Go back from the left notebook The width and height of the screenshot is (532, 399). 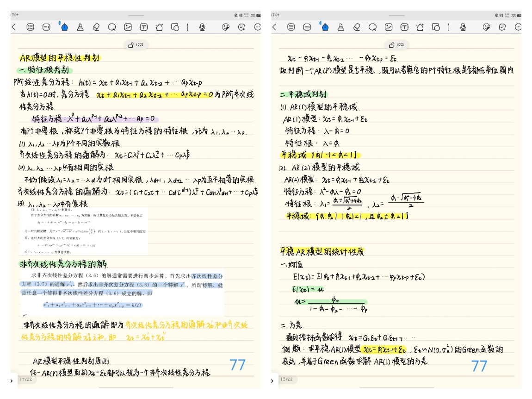point(13,27)
